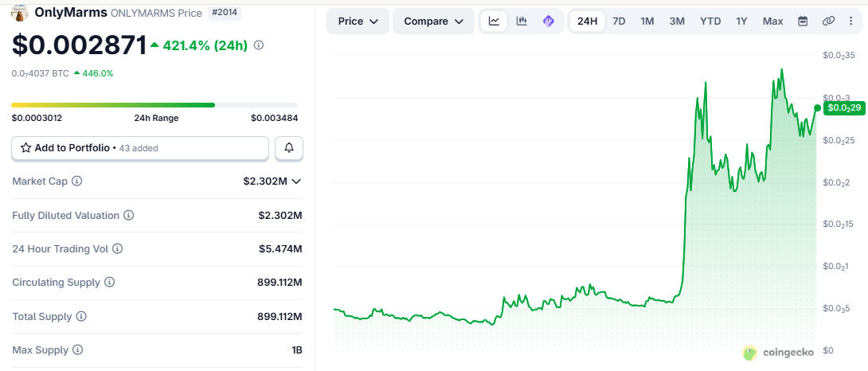Click the current price marker $0.0₂29 on chart
Image resolution: width=868 pixels, height=371 pixels.
coord(844,108)
